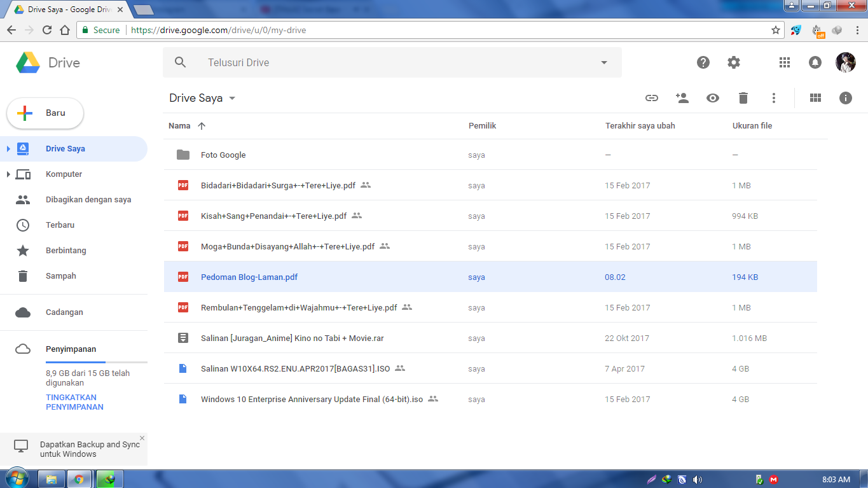Click the help question mark icon
The image size is (868, 488).
point(703,62)
